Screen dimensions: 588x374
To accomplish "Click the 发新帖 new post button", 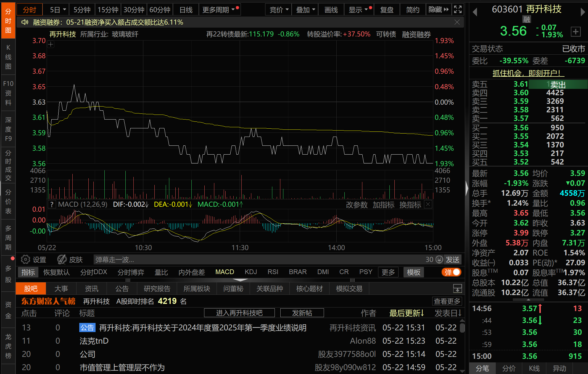I will pyautogui.click(x=302, y=313).
